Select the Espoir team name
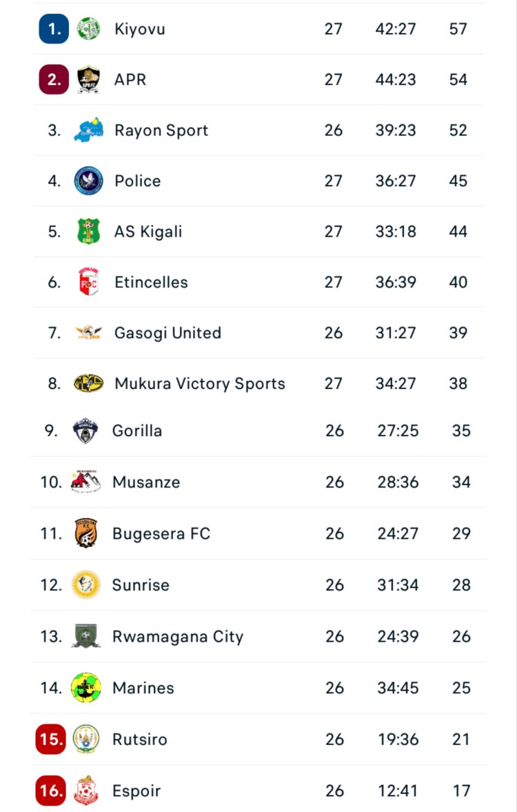Image resolution: width=517 pixels, height=812 pixels. tap(136, 791)
